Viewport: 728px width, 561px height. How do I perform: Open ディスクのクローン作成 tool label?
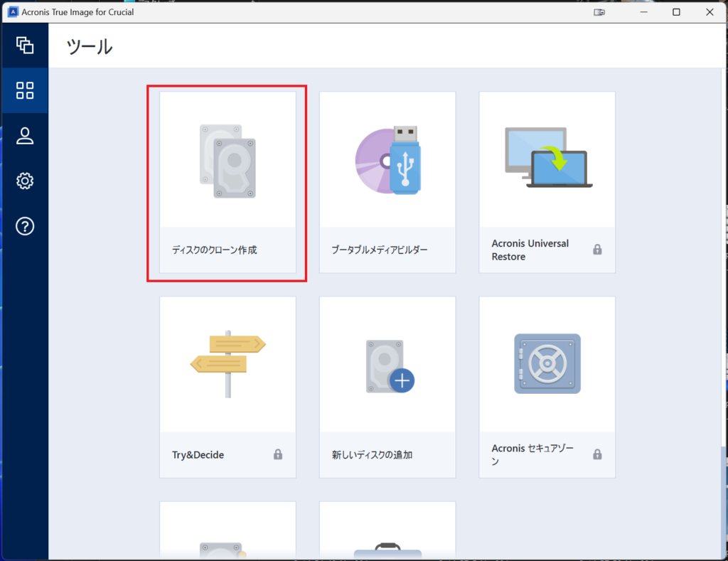215,250
